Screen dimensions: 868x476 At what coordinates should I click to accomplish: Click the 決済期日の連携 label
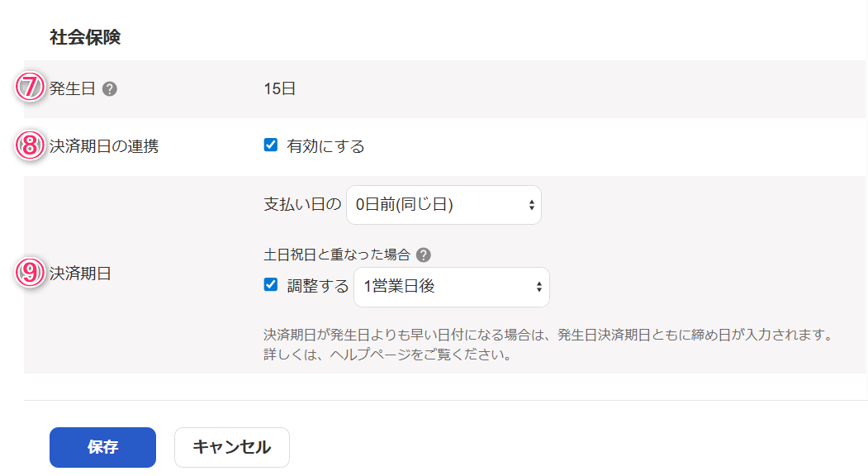point(104,146)
